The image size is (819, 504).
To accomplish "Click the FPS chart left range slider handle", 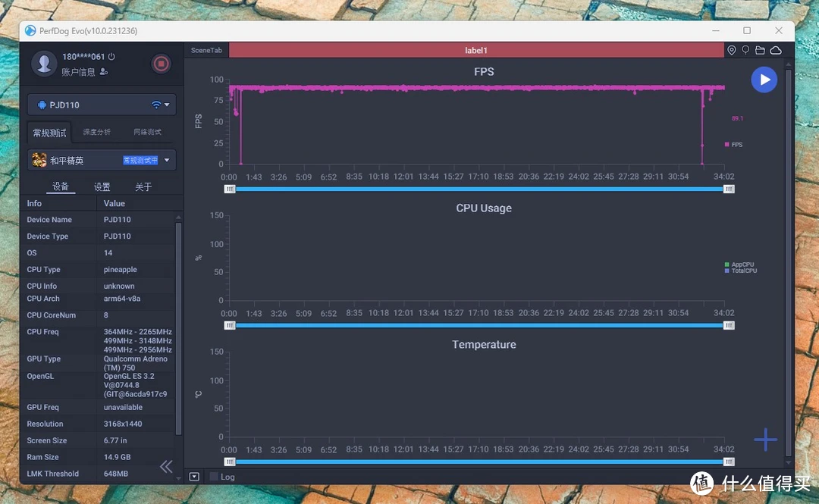I will (230, 189).
